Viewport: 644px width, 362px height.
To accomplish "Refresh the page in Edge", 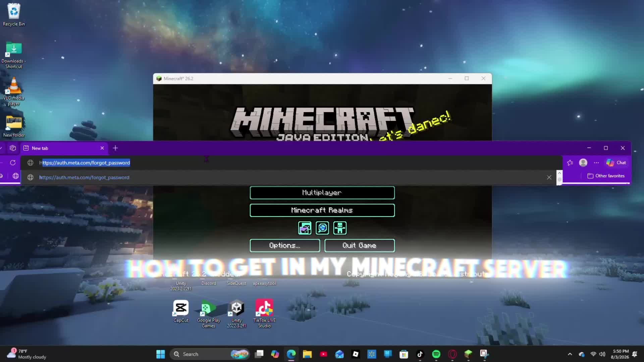I will [x=13, y=163].
